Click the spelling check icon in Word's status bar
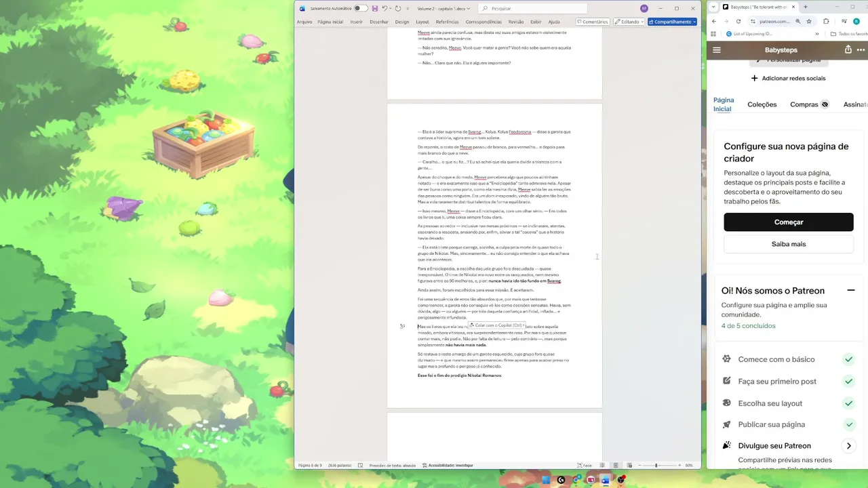Screen dimensions: 868x488 tap(360, 466)
